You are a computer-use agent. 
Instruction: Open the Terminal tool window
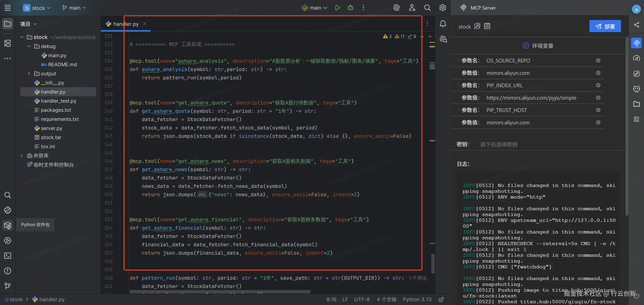click(8, 256)
